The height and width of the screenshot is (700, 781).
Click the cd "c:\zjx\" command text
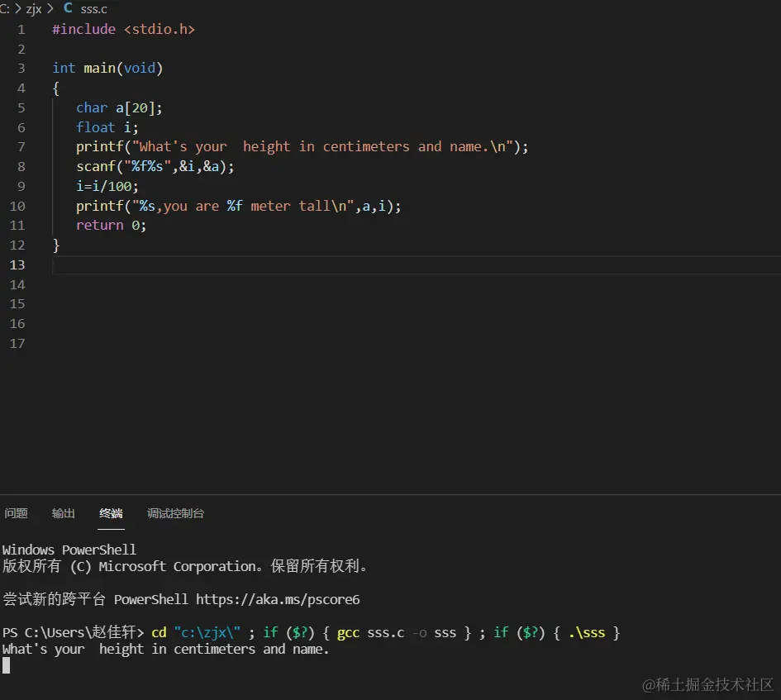(196, 633)
